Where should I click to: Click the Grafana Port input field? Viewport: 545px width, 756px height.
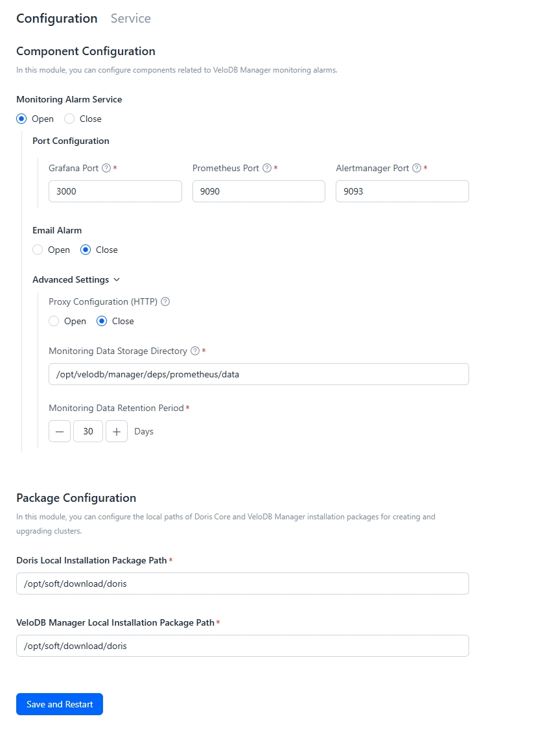115,191
